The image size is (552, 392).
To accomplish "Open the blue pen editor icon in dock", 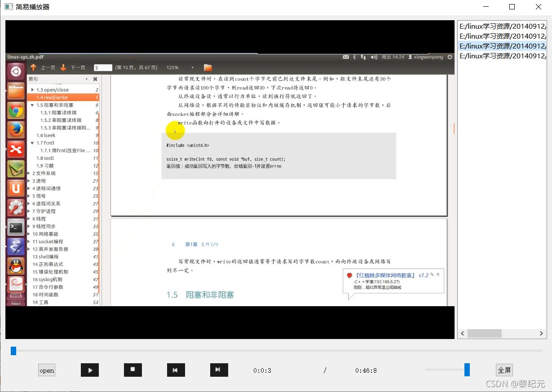I will (x=16, y=247).
